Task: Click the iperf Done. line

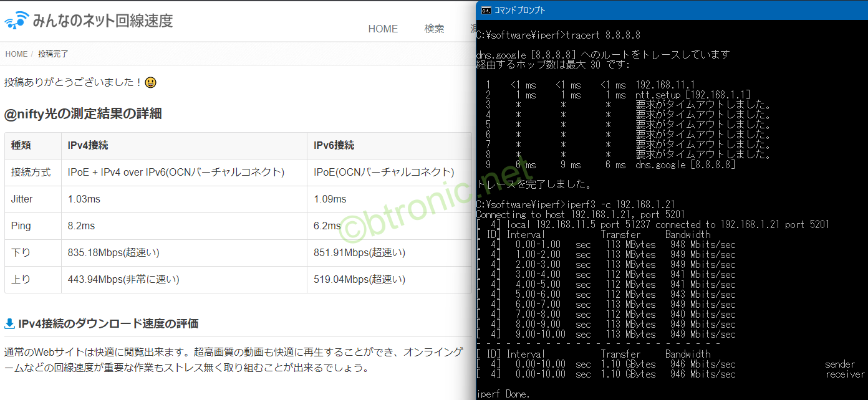Action: point(502,394)
